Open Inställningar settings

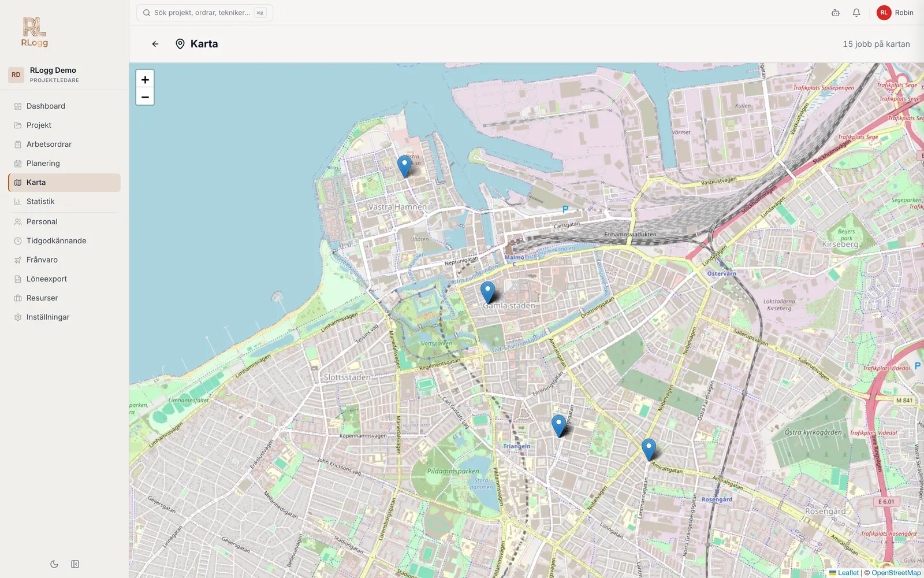(x=64, y=317)
